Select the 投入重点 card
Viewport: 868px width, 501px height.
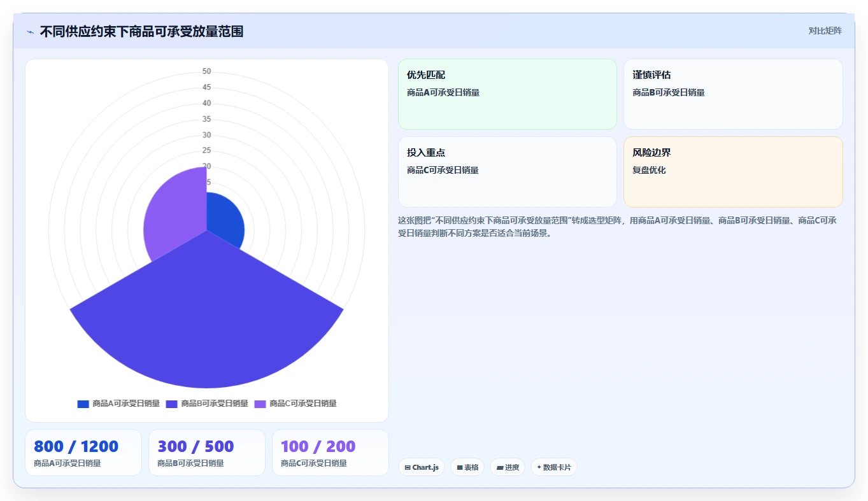pyautogui.click(x=508, y=172)
